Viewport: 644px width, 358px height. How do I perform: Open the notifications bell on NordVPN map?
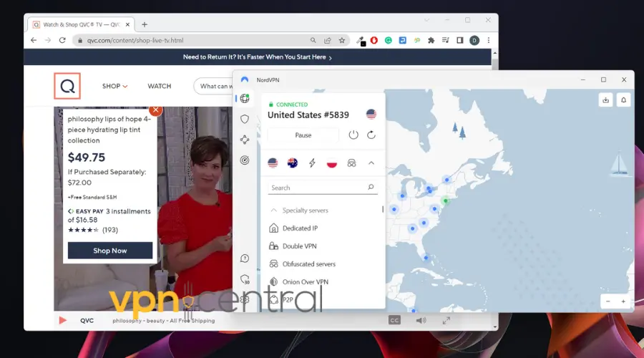[x=623, y=100]
